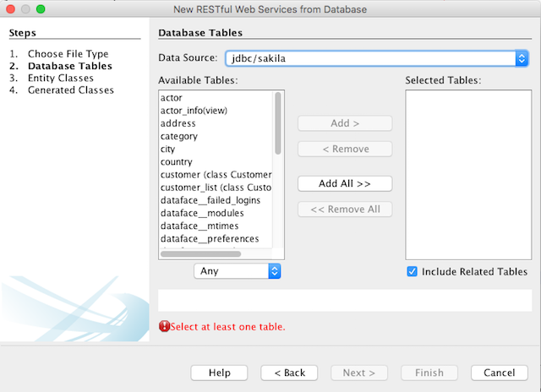The image size is (541, 392).
Task: Select the city table
Action: (167, 149)
